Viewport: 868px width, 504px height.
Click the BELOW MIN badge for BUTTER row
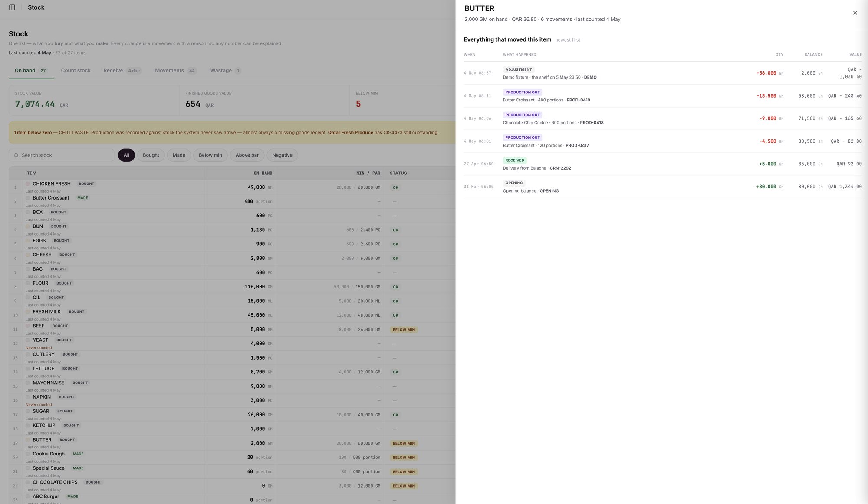[x=404, y=443]
